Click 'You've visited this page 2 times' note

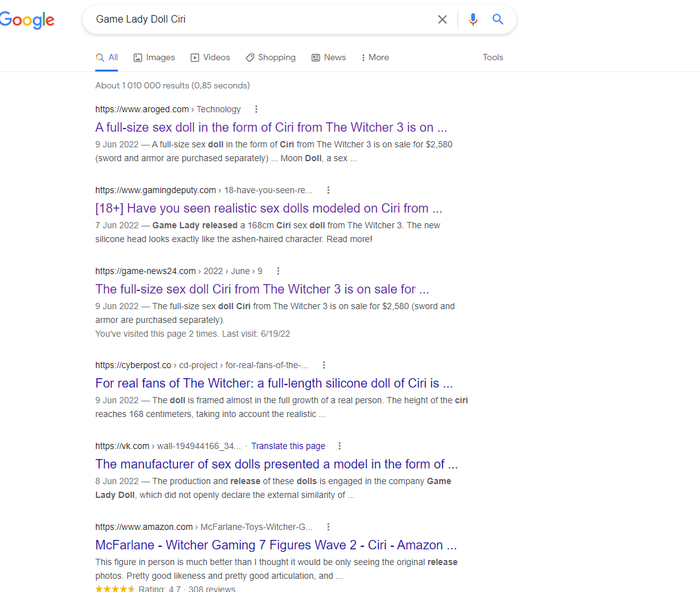pyautogui.click(x=192, y=334)
